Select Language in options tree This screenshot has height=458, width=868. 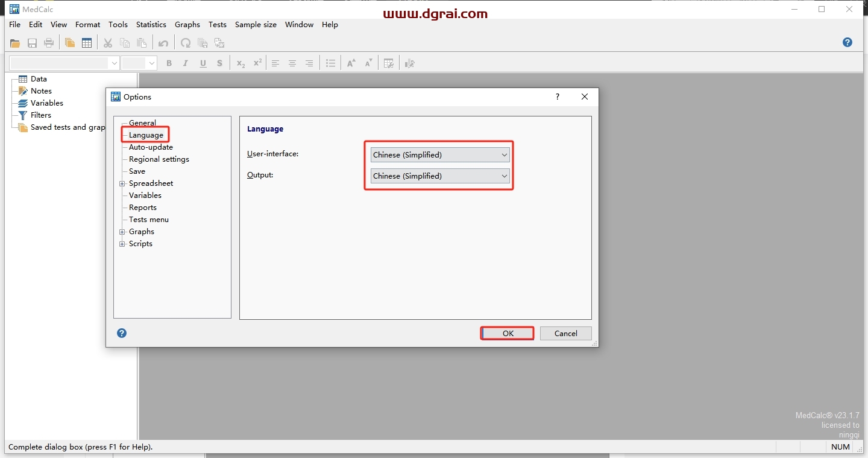pyautogui.click(x=146, y=135)
